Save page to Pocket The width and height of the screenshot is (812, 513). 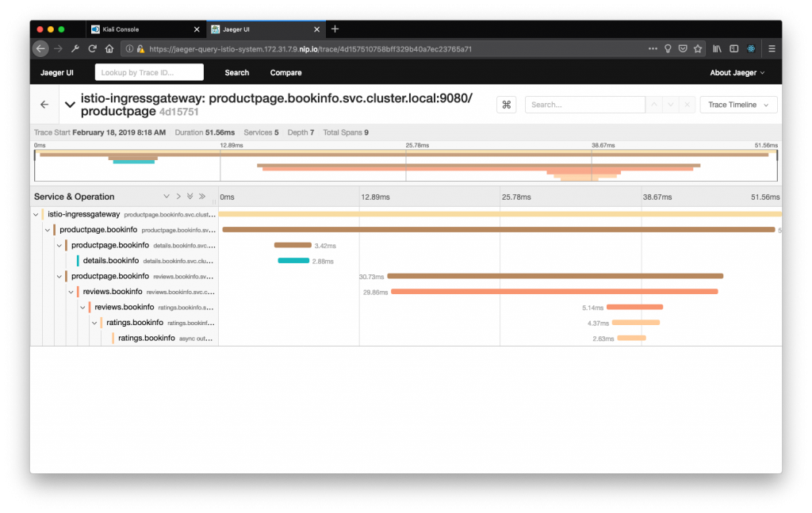coord(683,48)
